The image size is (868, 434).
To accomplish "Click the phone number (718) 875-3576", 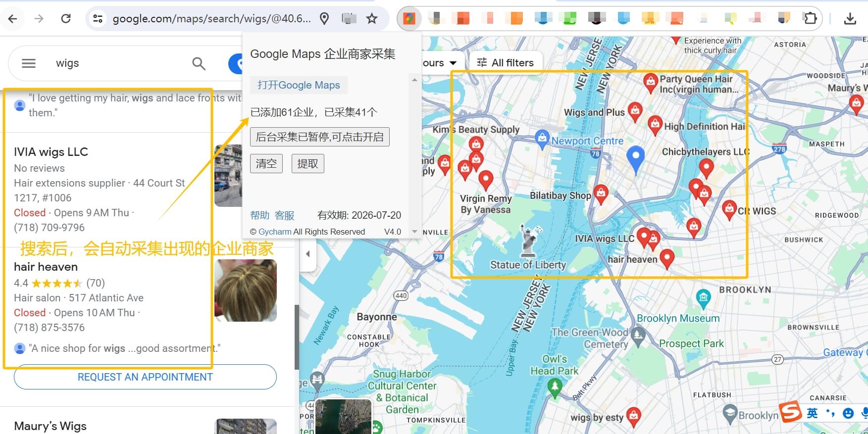I will pyautogui.click(x=49, y=328).
